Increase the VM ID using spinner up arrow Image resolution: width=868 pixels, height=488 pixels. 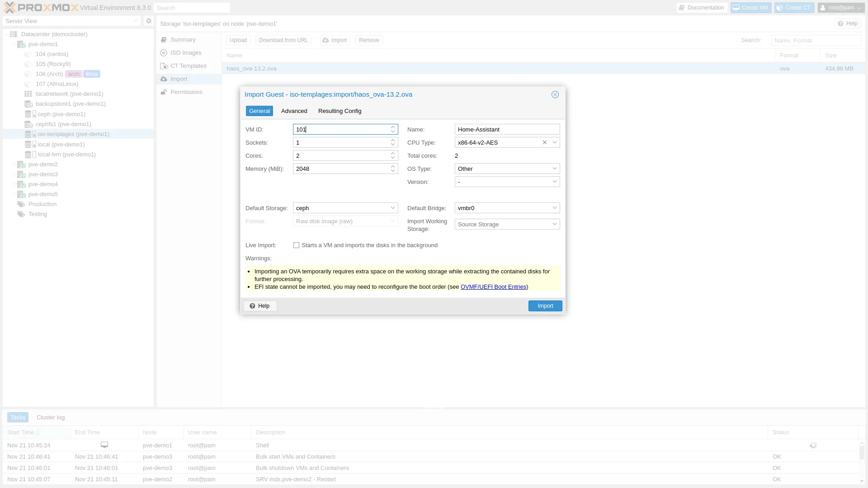tap(393, 127)
